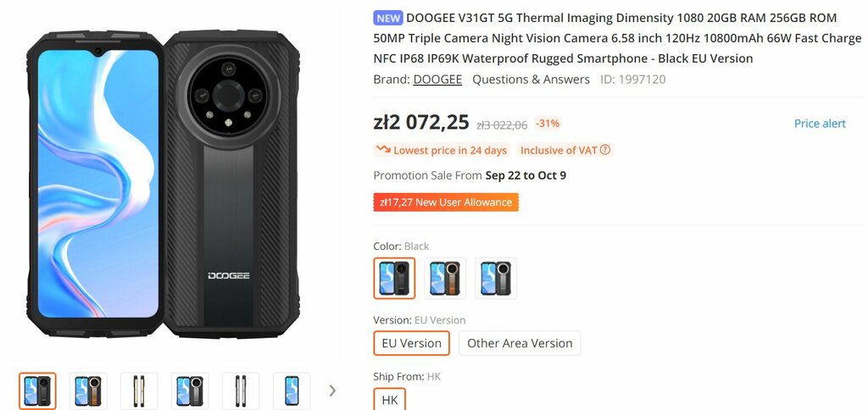
Task: Select the orange color variant swatch
Action: coord(445,279)
